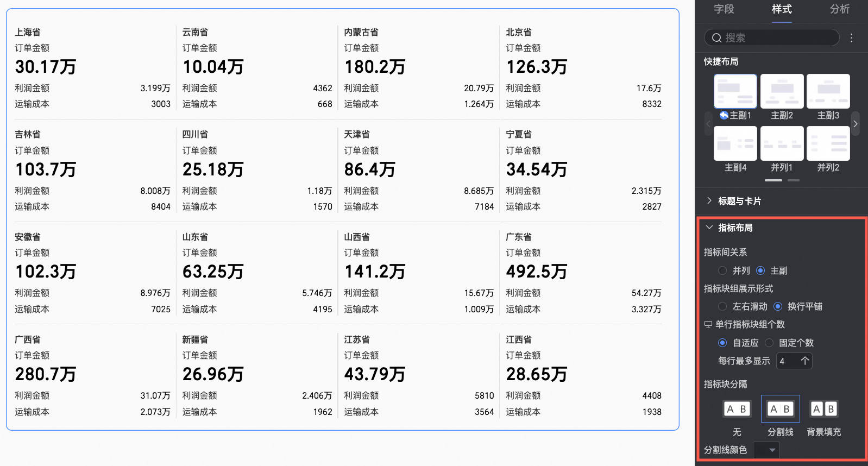The width and height of the screenshot is (868, 466).
Task: Pick the 主副3 layout icon
Action: [828, 92]
